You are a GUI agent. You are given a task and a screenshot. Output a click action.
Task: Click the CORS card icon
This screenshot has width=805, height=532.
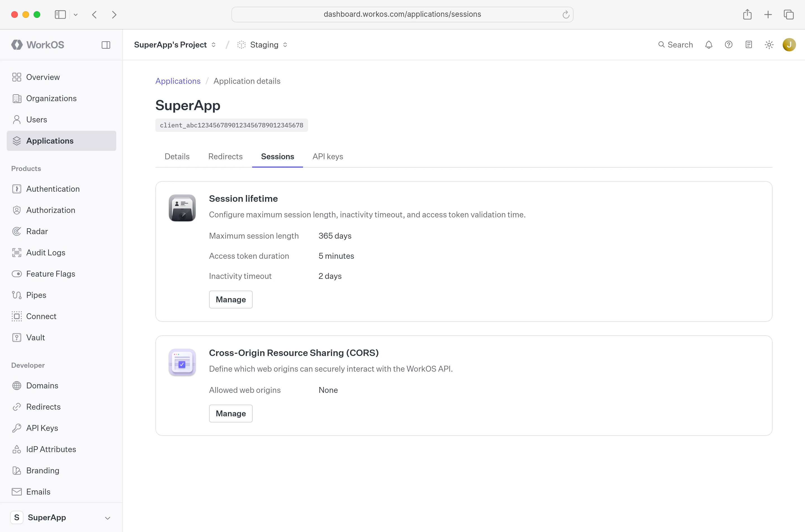(x=182, y=362)
